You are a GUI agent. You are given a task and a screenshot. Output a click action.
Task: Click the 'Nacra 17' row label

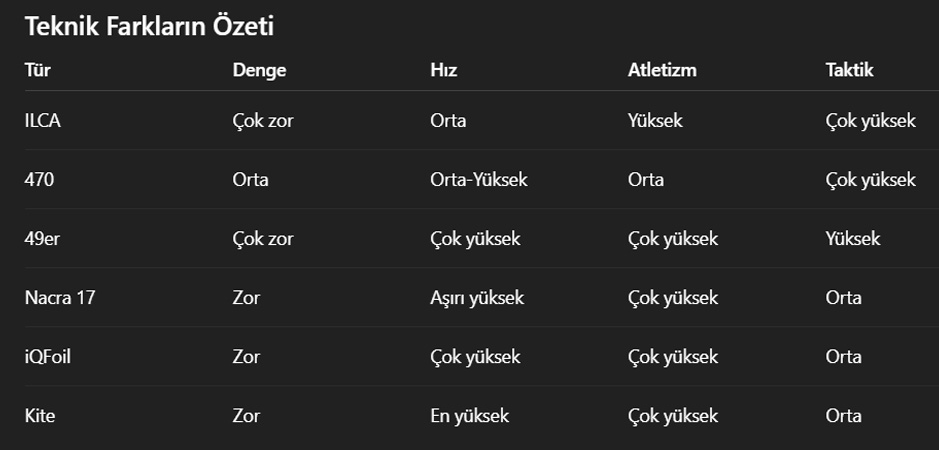pyautogui.click(x=60, y=298)
